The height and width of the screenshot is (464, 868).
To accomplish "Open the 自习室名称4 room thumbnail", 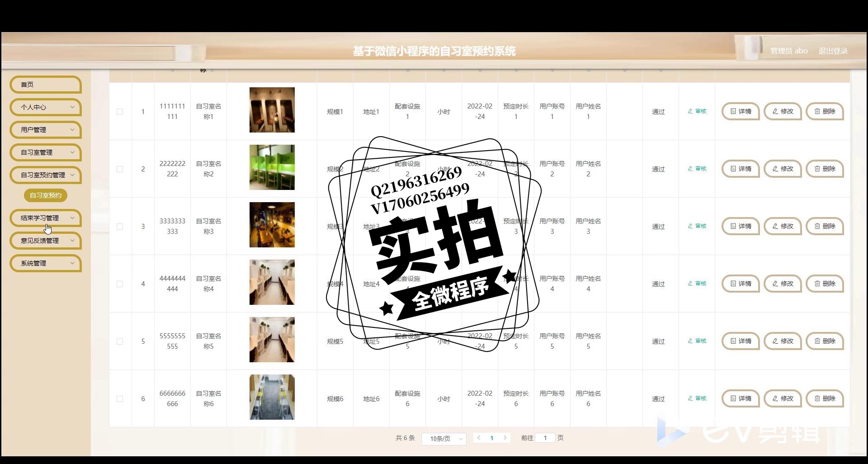I will 272,282.
